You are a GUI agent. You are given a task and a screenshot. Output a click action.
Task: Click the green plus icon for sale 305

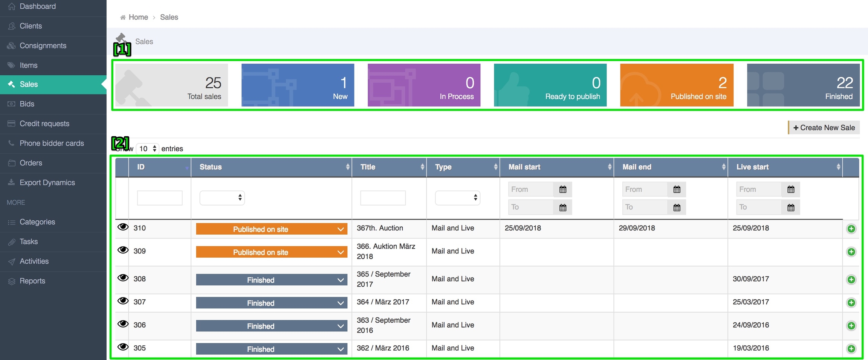point(851,349)
